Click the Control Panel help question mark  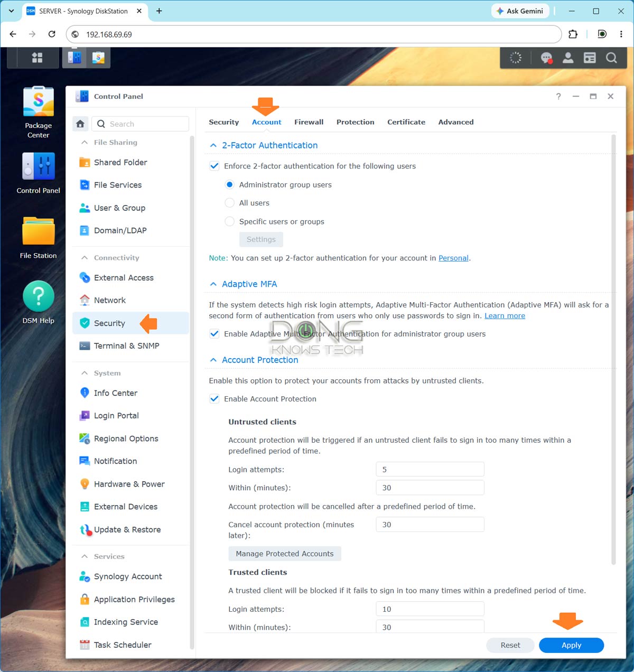point(558,96)
